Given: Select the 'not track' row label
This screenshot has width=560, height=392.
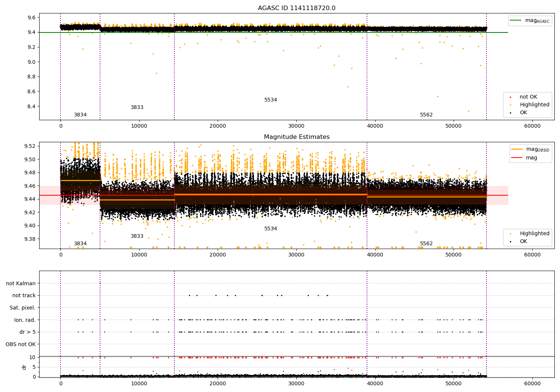Looking at the screenshot, I should pyautogui.click(x=24, y=296).
